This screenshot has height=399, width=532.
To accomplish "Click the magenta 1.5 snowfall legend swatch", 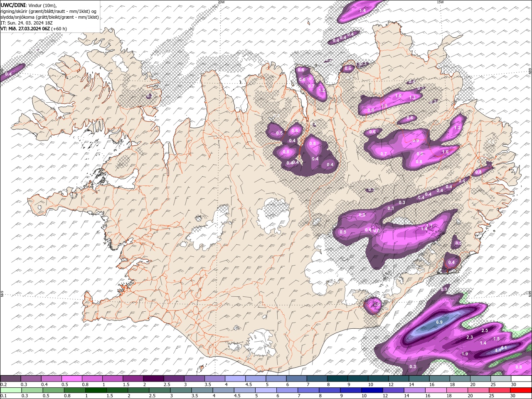I will pyautogui.click(x=133, y=379).
